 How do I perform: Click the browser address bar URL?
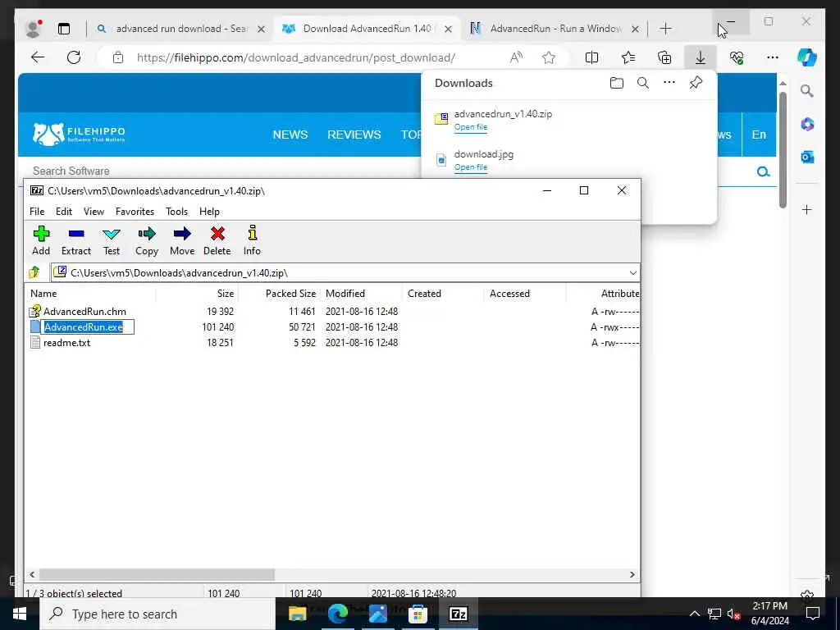tap(295, 58)
